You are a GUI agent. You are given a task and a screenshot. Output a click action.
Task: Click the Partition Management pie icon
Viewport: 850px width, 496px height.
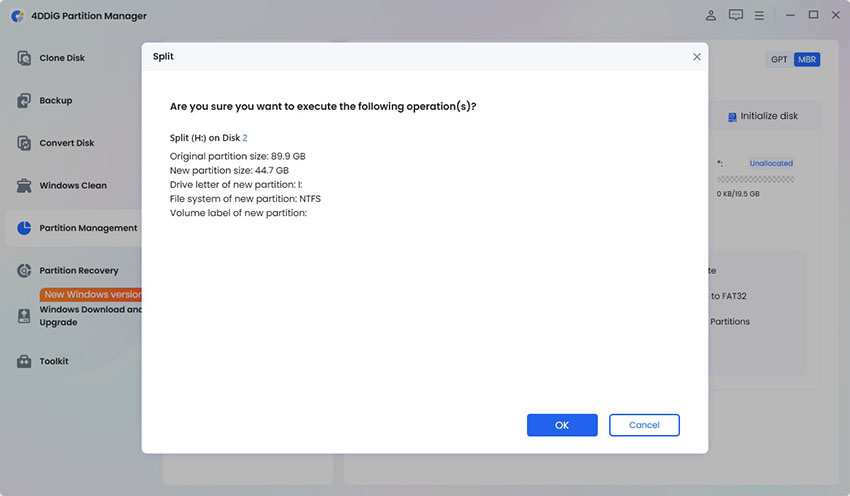24,228
